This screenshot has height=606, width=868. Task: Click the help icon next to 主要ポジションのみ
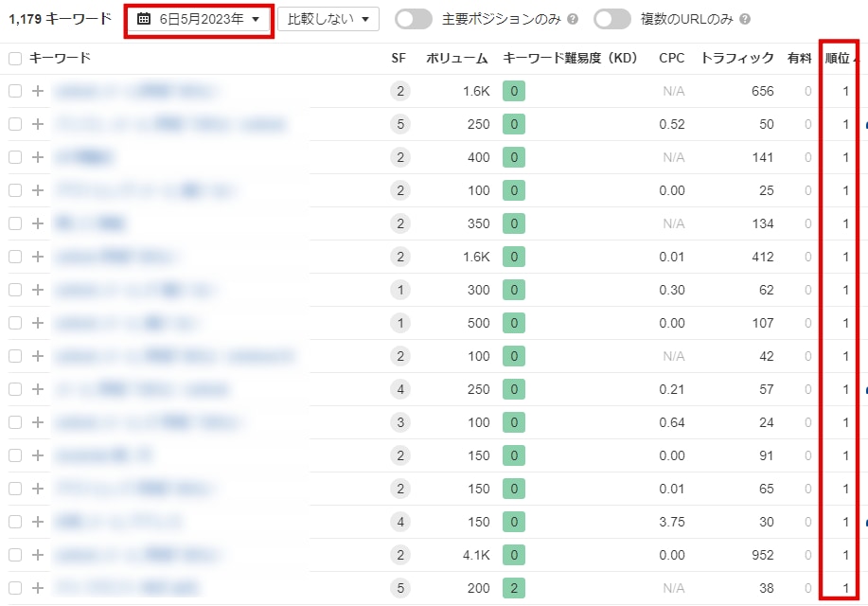573,19
